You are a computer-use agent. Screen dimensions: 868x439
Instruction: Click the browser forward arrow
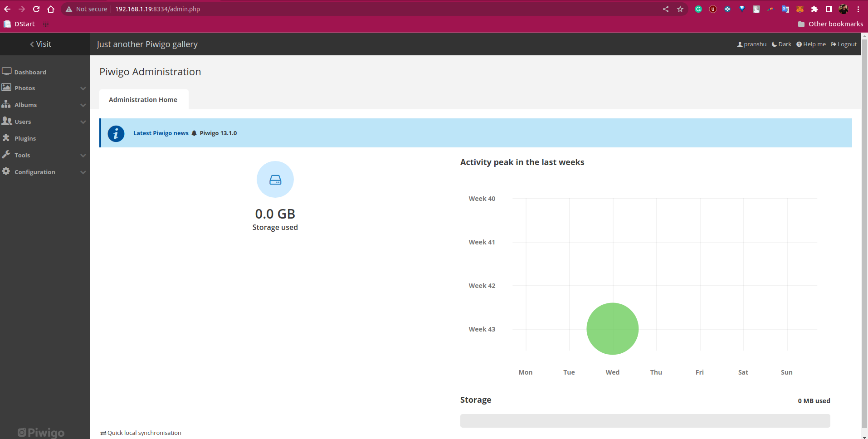[22, 9]
